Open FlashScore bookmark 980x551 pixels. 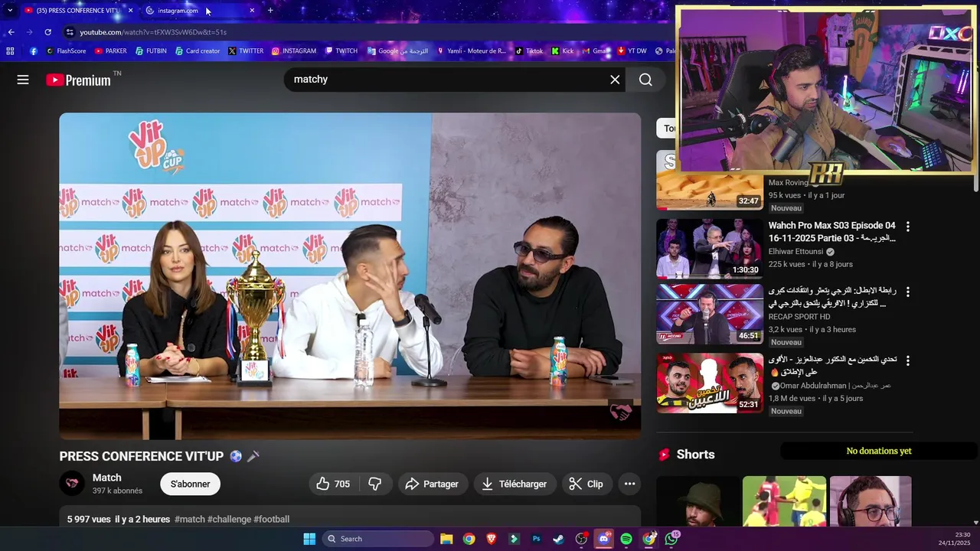(x=66, y=51)
